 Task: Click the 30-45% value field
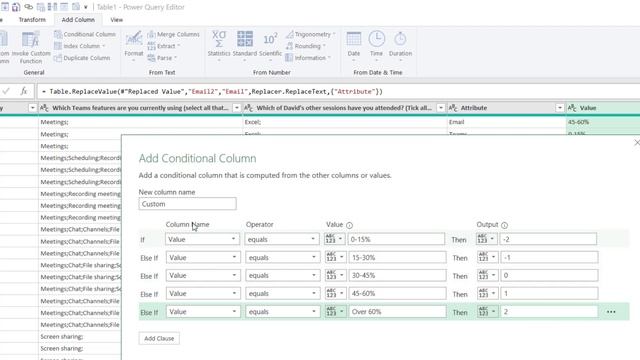(x=397, y=276)
